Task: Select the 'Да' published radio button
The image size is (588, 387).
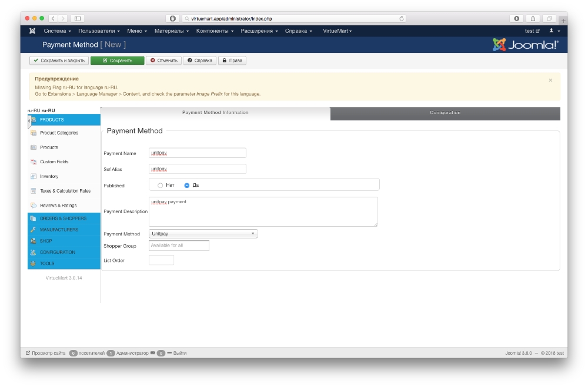Action: (187, 185)
